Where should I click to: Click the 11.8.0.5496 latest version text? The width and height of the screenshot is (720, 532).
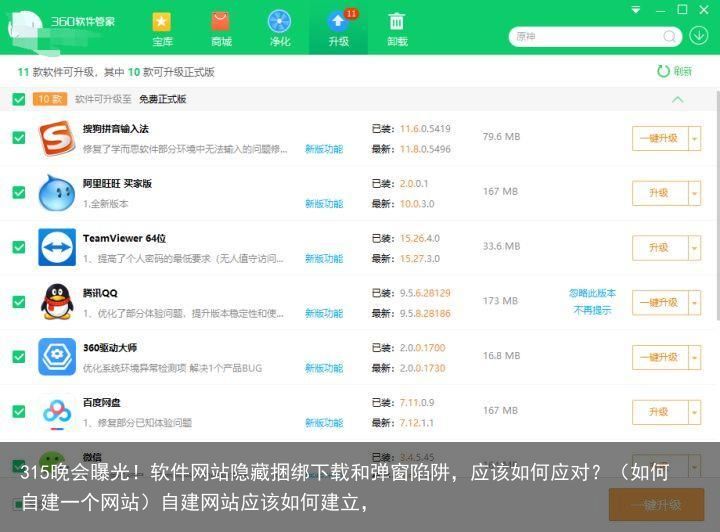click(x=425, y=149)
